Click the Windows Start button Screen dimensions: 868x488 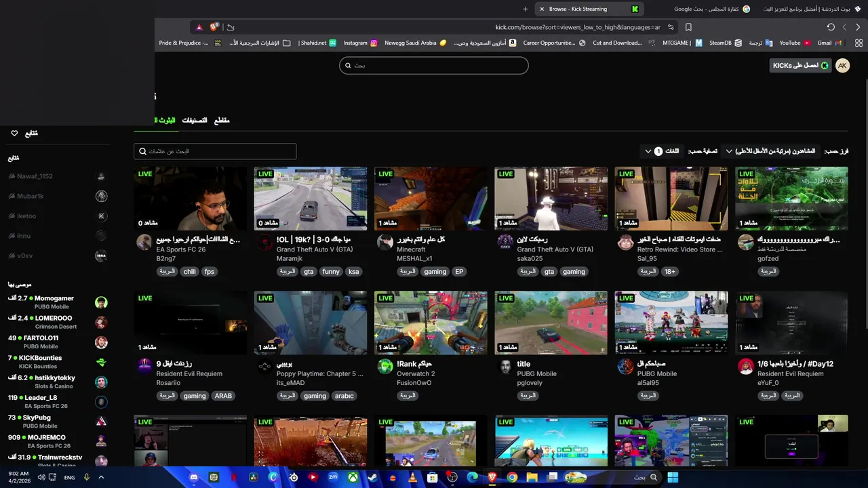pyautogui.click(x=673, y=477)
